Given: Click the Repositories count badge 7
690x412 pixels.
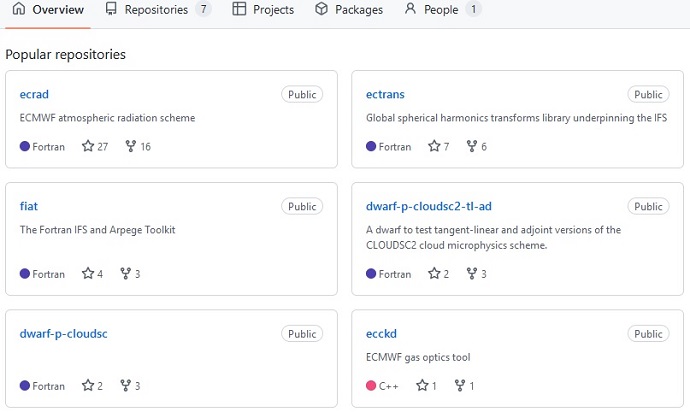Looking at the screenshot, I should pos(203,9).
